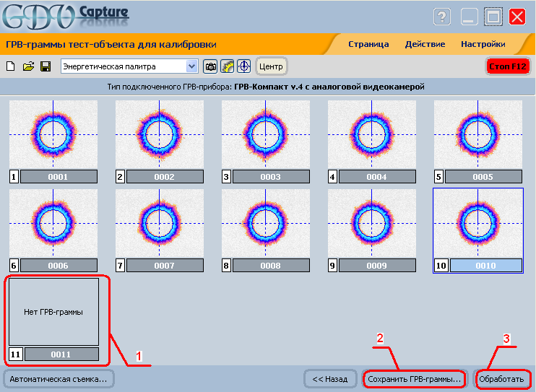Image resolution: width=536 pixels, height=392 pixels.
Task: Select GDV image thumbnail 8
Action: tap(266, 223)
